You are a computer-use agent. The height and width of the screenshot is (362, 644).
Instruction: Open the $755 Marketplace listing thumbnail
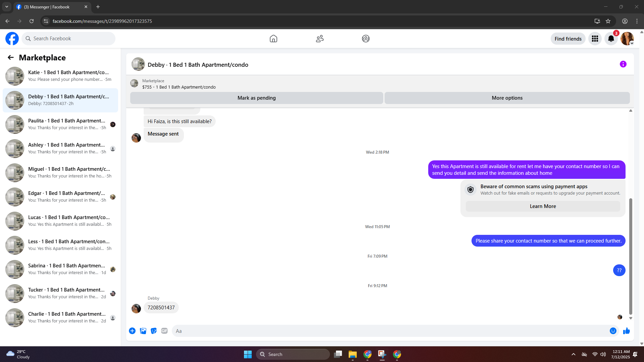pos(134,84)
